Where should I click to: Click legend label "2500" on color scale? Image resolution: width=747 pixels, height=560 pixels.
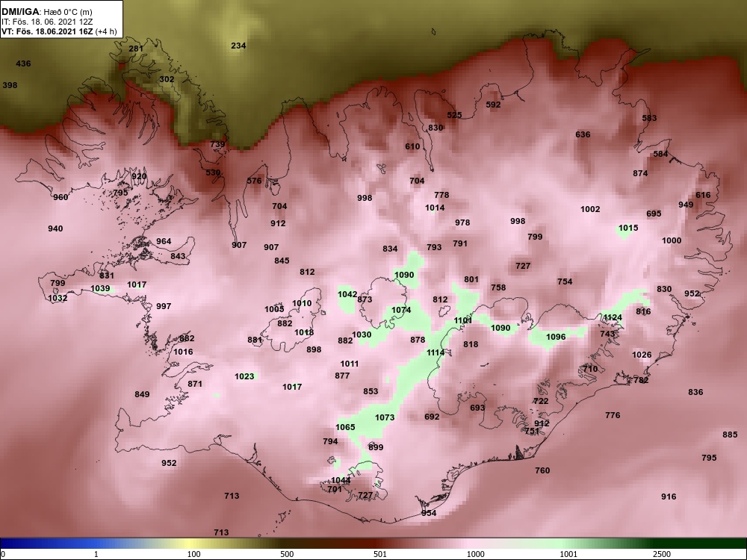pos(662,554)
